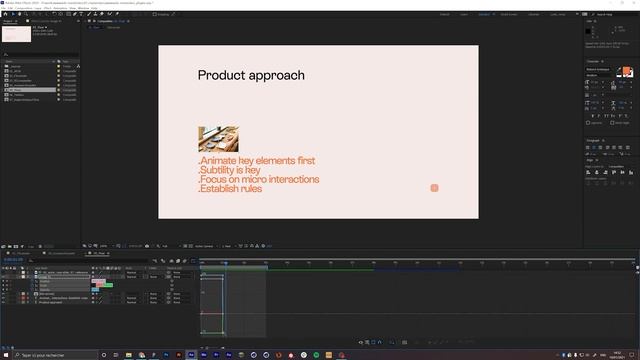
Task: Switch to the Libraries workspace
Action: pyautogui.click(x=533, y=14)
